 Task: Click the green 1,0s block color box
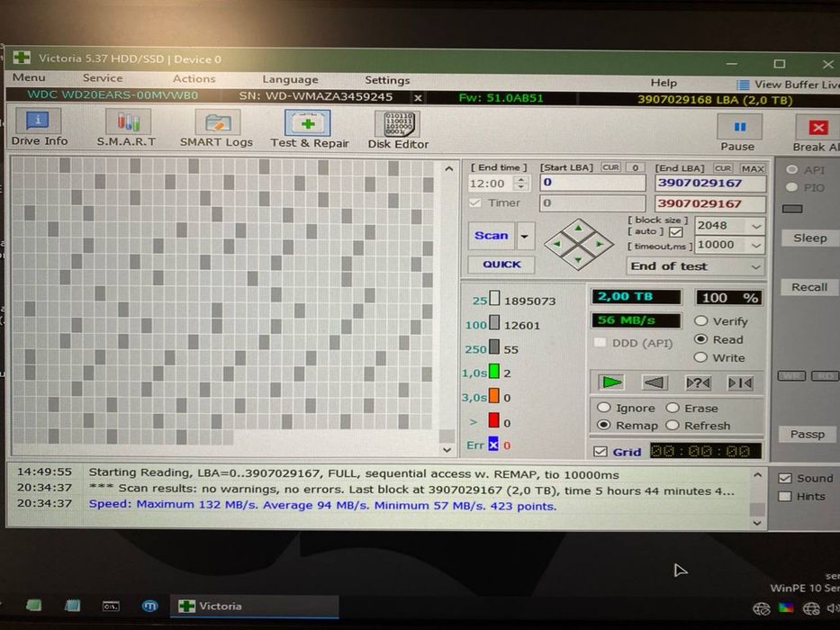click(494, 371)
